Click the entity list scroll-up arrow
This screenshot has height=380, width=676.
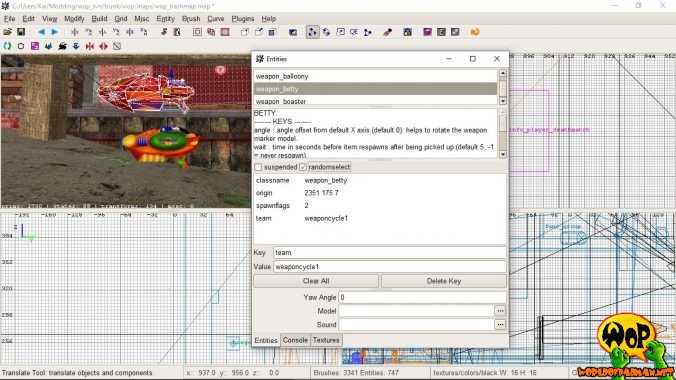coord(503,73)
